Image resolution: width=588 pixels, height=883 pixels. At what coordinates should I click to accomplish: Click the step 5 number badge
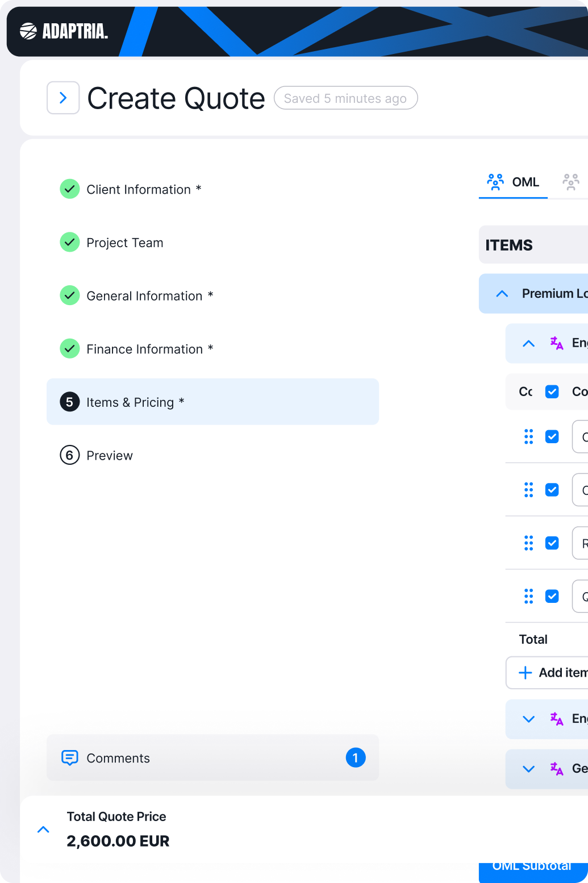(x=69, y=402)
